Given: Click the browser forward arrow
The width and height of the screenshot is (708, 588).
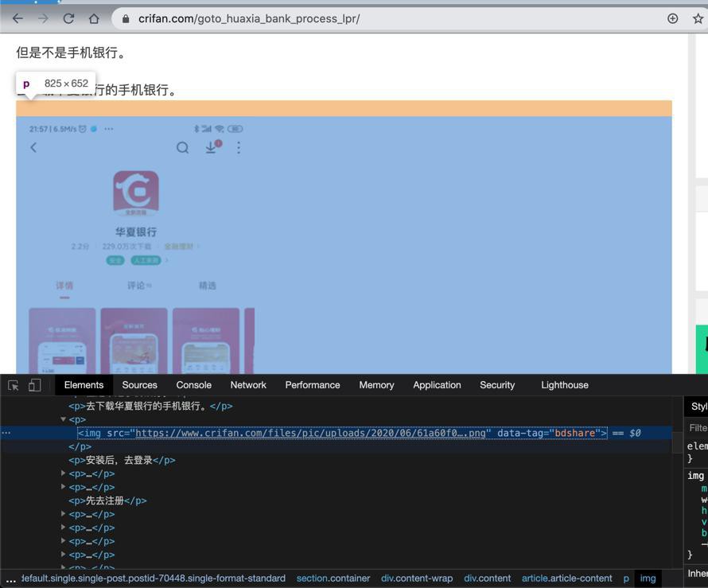Looking at the screenshot, I should 43,18.
